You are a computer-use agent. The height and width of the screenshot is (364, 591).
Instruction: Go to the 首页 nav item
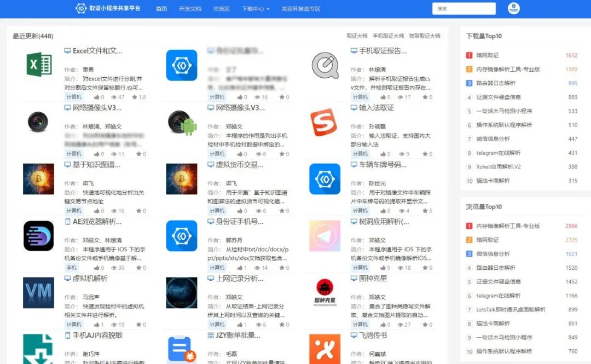pos(161,9)
